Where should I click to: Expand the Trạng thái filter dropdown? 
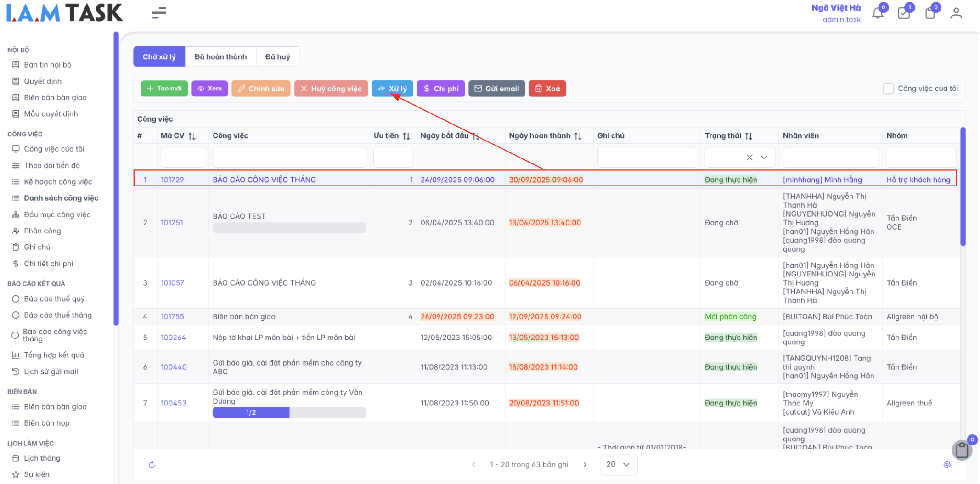click(764, 158)
